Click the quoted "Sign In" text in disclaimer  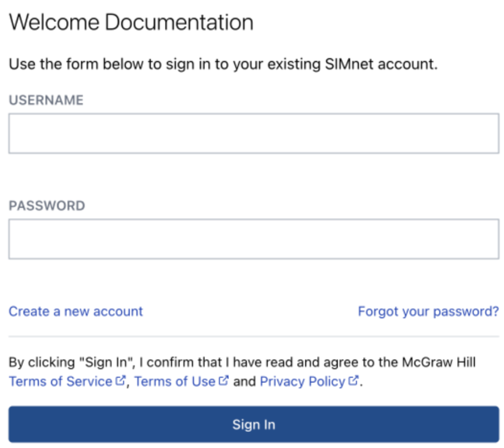point(106,362)
